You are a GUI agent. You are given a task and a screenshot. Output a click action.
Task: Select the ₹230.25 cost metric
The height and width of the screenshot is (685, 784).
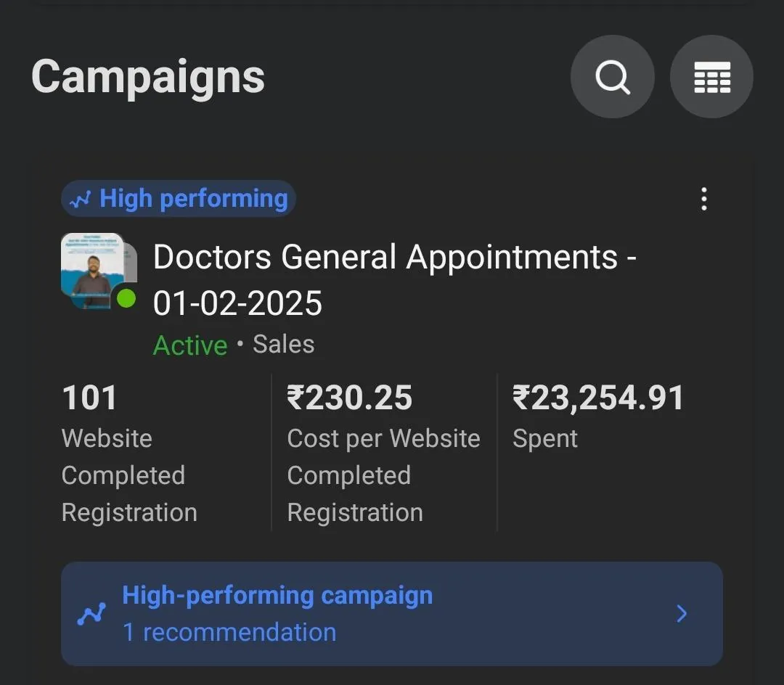click(x=350, y=398)
